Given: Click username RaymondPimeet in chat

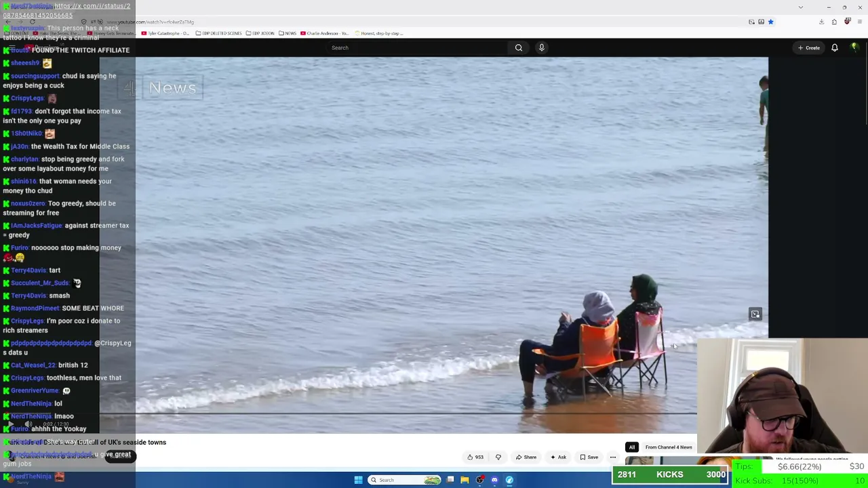Looking at the screenshot, I should (x=35, y=308).
